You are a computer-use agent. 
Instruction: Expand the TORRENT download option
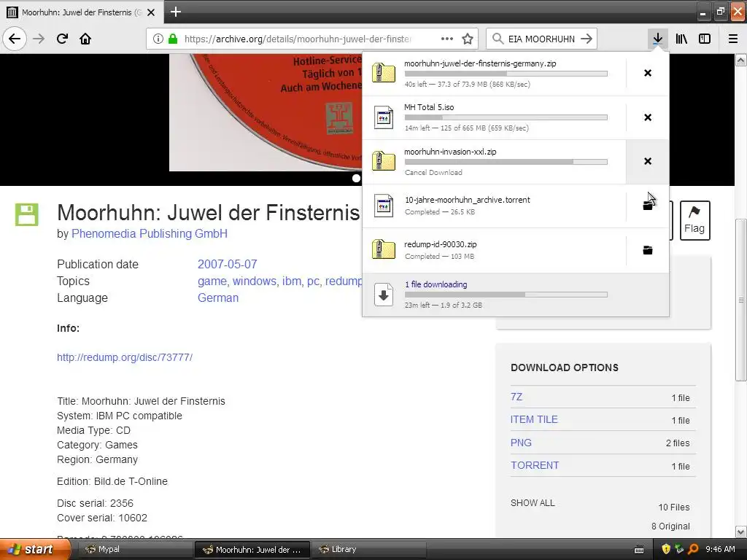(535, 465)
